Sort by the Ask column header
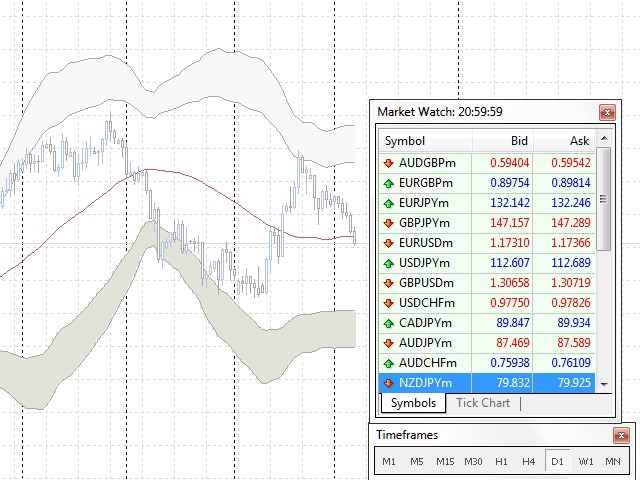This screenshot has height=480, width=640. click(x=564, y=141)
